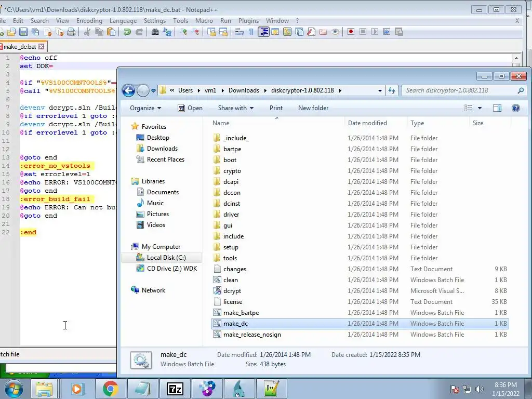
Task: Click Windows Start orb
Action: tap(14, 389)
